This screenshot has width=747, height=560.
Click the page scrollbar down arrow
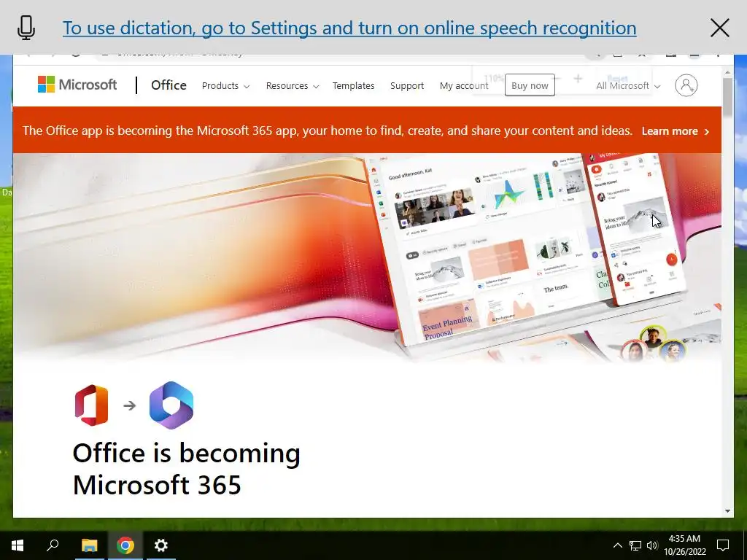click(727, 511)
